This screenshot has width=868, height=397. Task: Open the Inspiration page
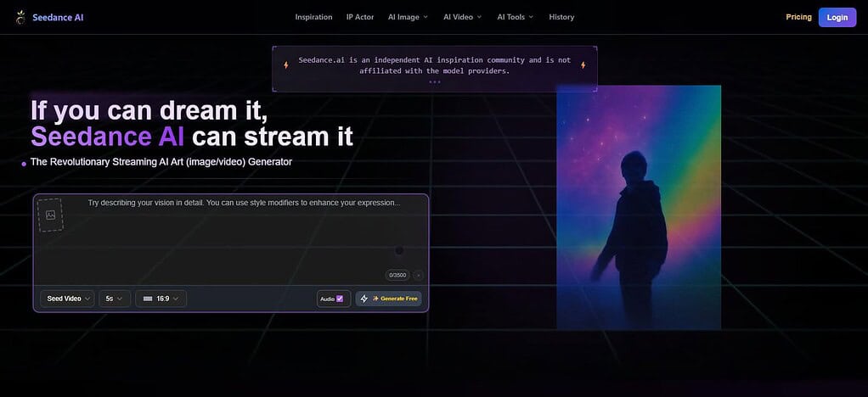(x=313, y=17)
